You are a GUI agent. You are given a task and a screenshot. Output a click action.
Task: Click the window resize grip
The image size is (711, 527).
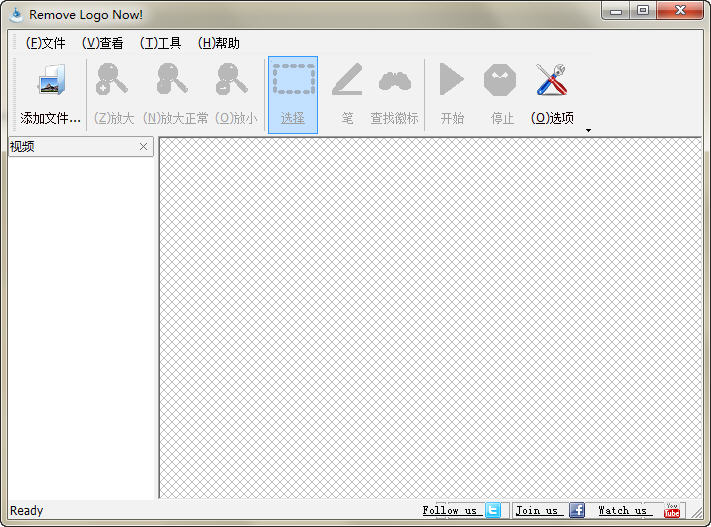click(696, 512)
